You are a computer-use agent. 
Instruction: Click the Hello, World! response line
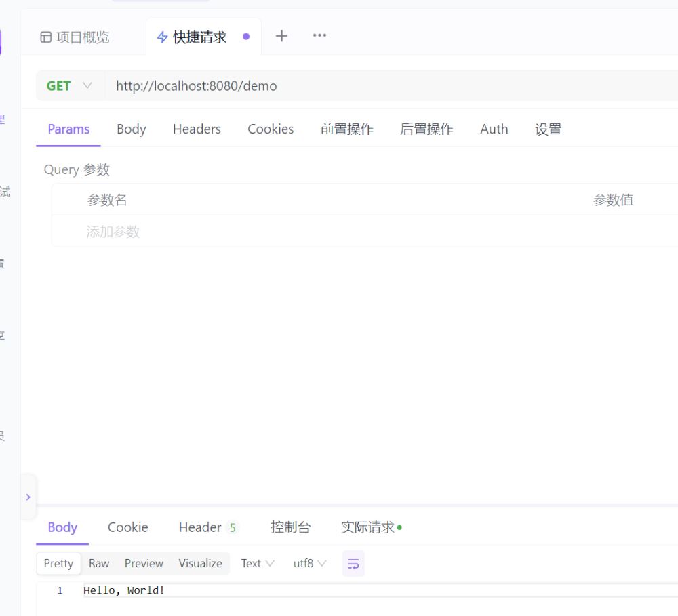[124, 590]
